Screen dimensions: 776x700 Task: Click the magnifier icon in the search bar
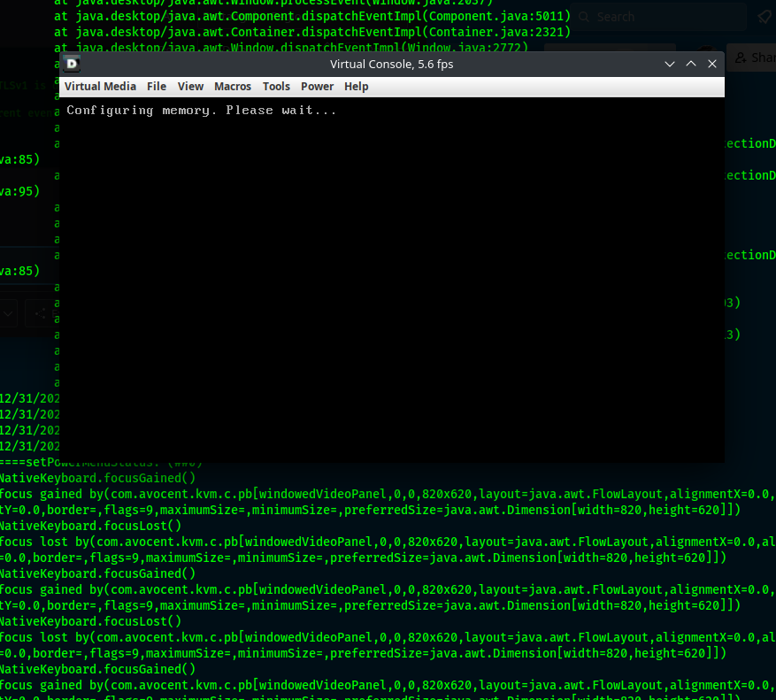click(x=584, y=17)
